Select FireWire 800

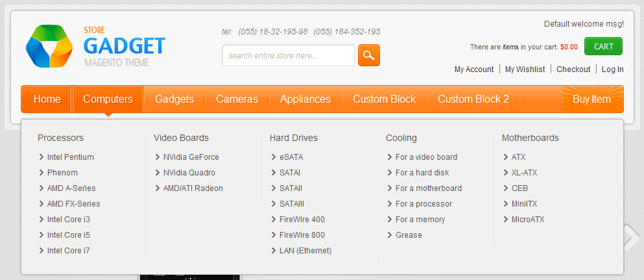(x=302, y=235)
